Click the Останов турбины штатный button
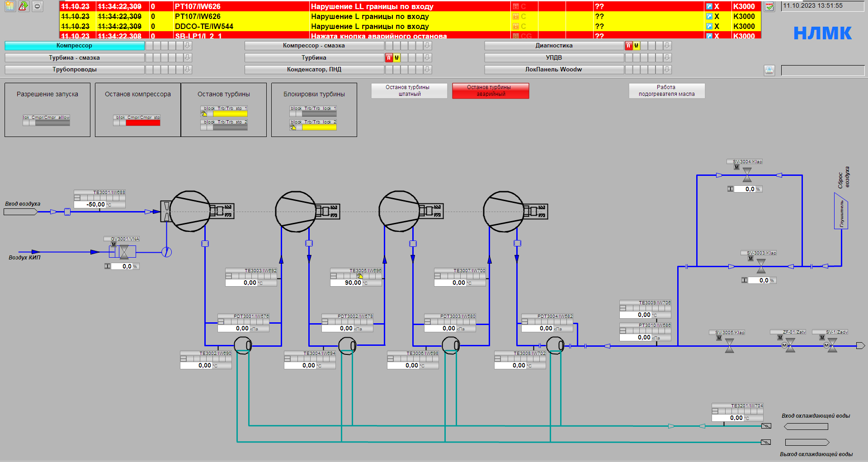Screen dimensions: 868x462 click(409, 90)
